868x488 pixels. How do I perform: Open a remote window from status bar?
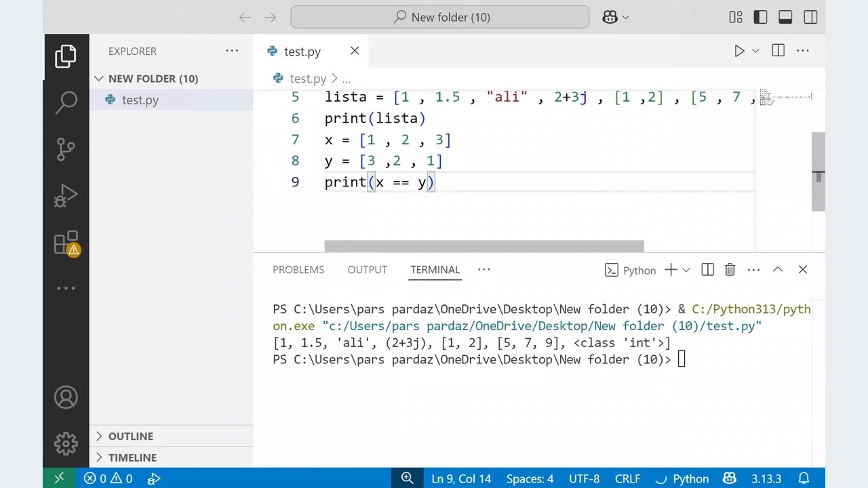coord(59,479)
